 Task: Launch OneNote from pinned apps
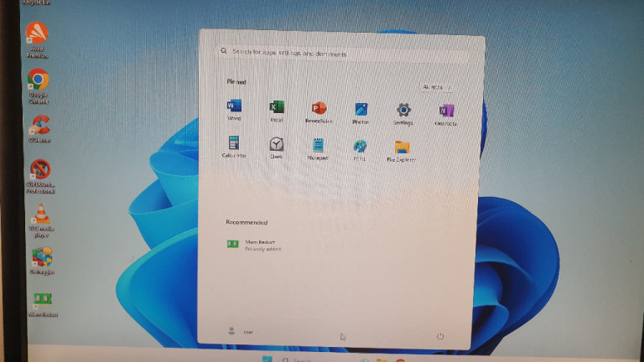(446, 111)
